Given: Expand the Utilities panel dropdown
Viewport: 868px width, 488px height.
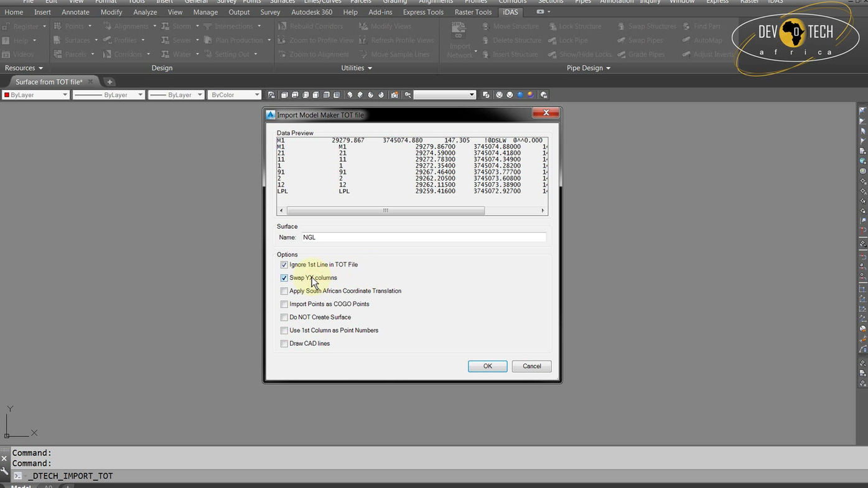Looking at the screenshot, I should click(357, 68).
